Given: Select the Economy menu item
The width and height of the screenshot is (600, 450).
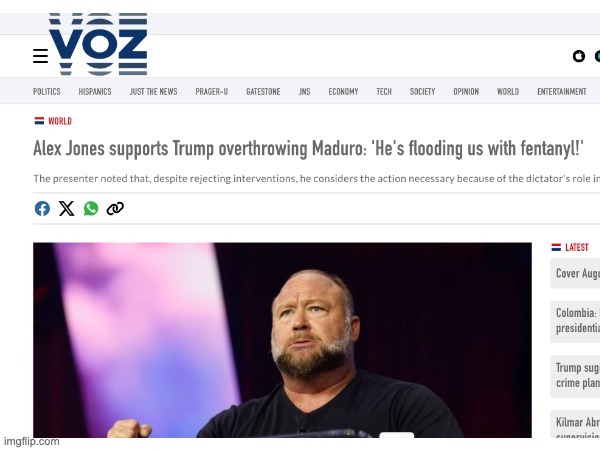Looking at the screenshot, I should pyautogui.click(x=343, y=91).
